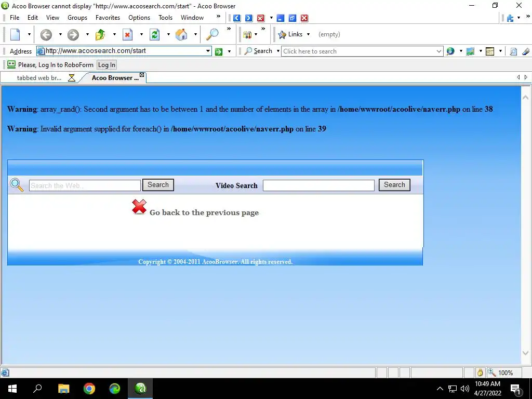Screen dimensions: 532x399
Task: Open the Links dropdown arrow
Action: tap(308, 34)
